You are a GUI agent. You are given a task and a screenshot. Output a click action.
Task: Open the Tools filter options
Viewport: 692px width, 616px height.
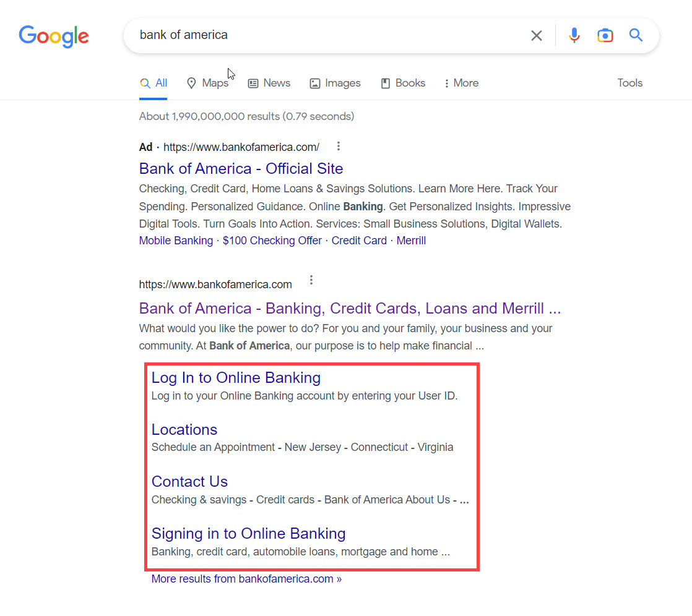coord(629,83)
